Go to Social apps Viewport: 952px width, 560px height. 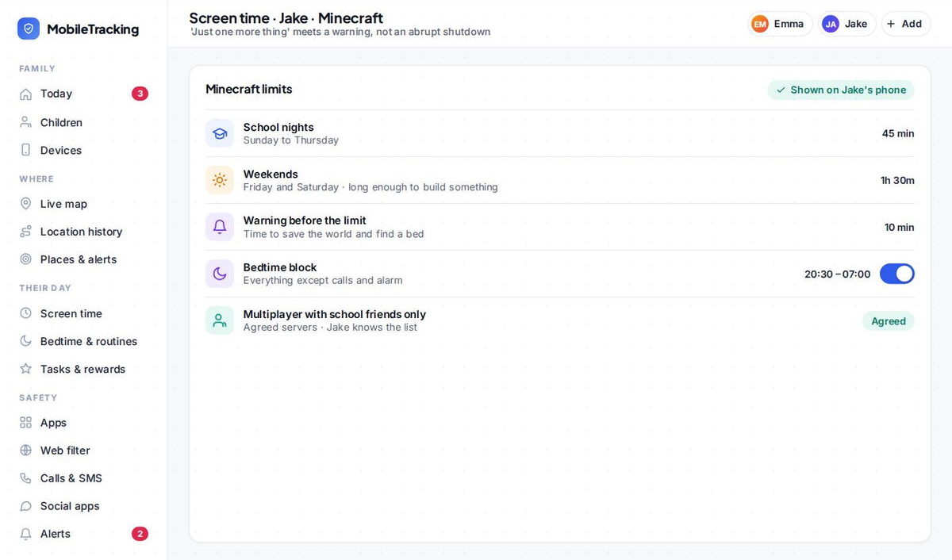coord(83,506)
